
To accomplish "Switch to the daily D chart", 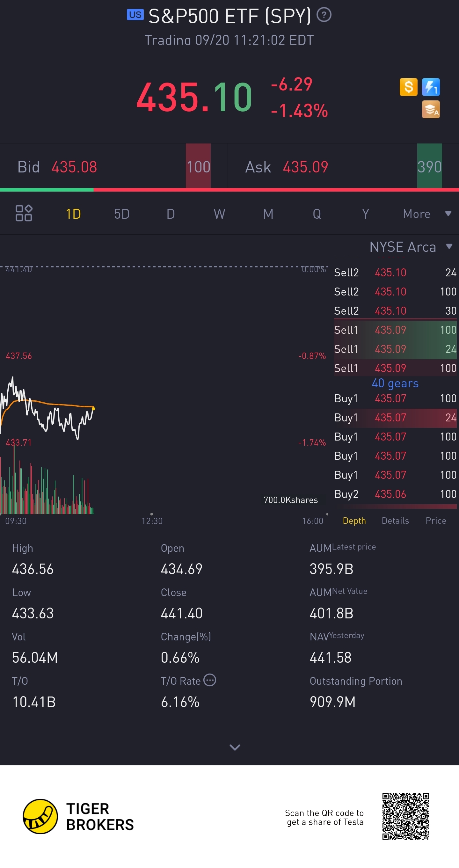I will 171,214.
